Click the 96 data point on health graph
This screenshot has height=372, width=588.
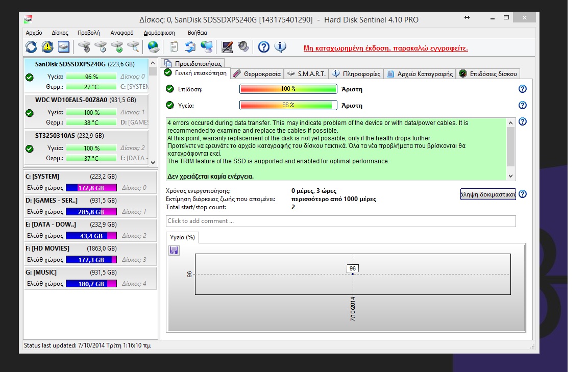point(353,274)
